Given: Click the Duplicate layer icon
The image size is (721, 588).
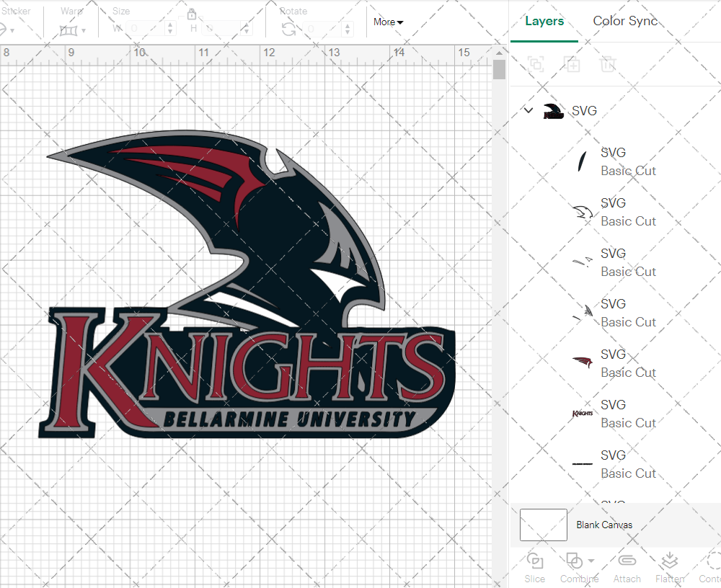Looking at the screenshot, I should point(572,64).
